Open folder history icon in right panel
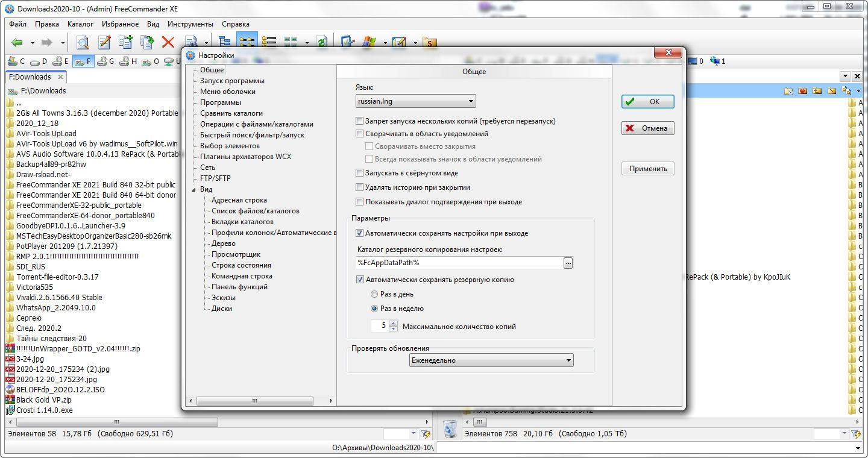868x458 pixels. (x=788, y=91)
